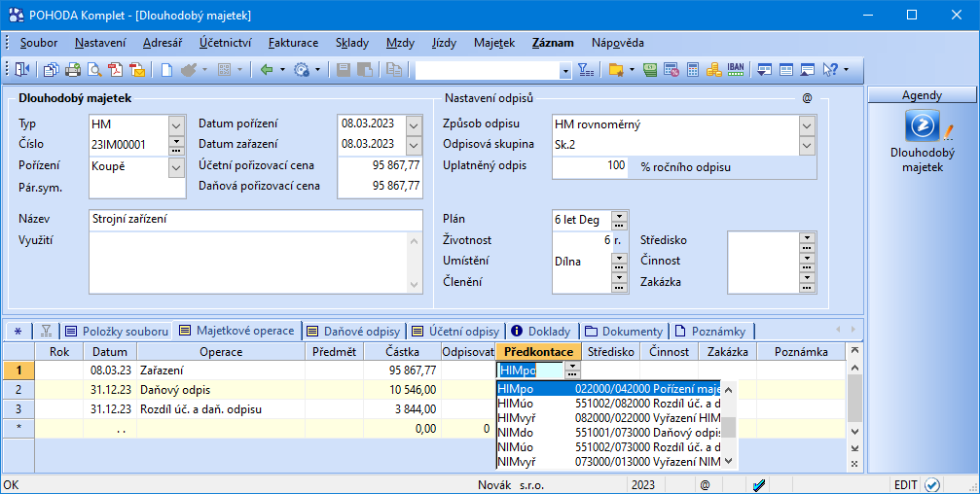Click the Název field with Strojní zařízení

point(255,220)
